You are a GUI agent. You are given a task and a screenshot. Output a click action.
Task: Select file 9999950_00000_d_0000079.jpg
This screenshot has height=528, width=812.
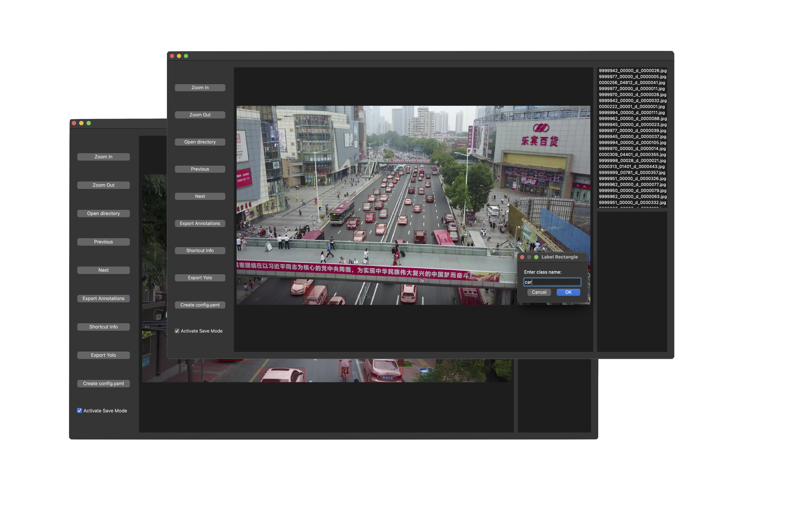[x=632, y=190]
